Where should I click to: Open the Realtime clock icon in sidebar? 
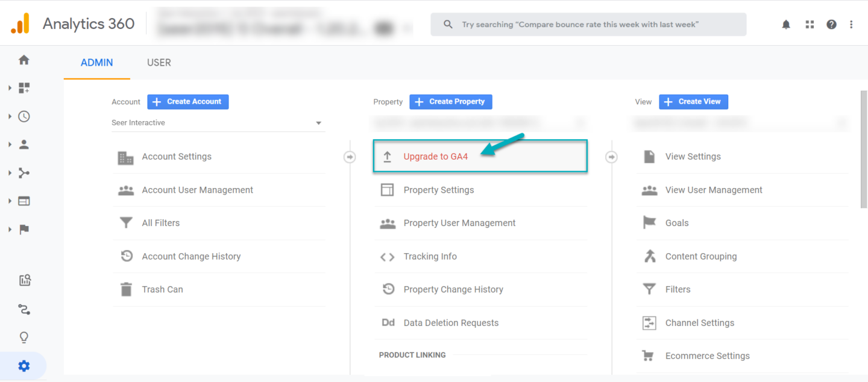point(24,116)
